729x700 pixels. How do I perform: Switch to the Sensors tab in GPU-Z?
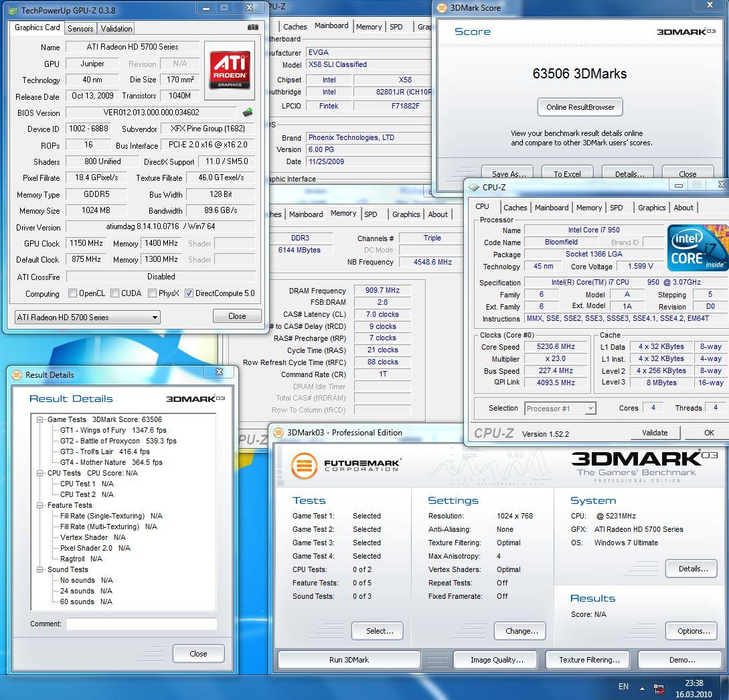(80, 28)
